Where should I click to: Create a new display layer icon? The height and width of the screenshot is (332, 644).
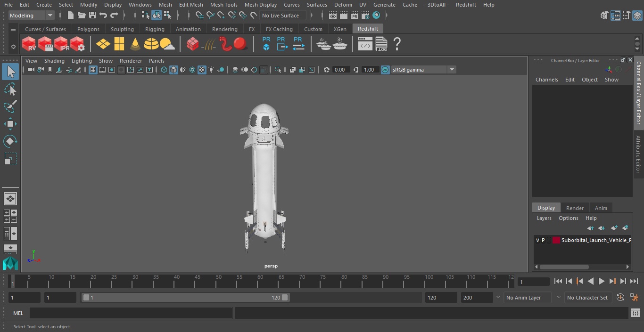point(614,228)
